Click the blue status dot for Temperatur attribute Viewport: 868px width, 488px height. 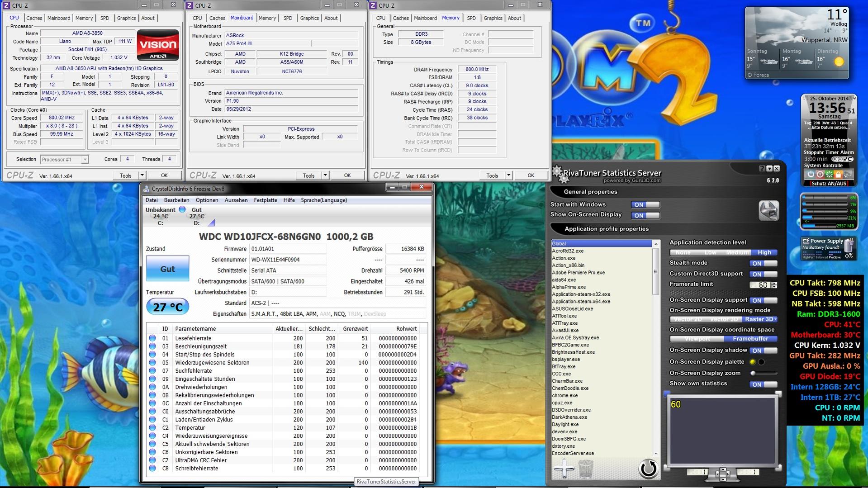point(152,428)
